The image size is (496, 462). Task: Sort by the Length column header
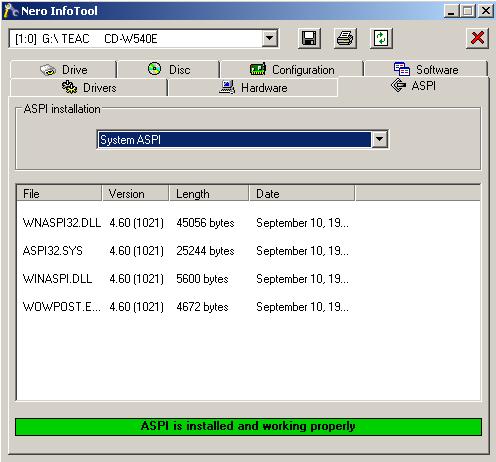209,194
